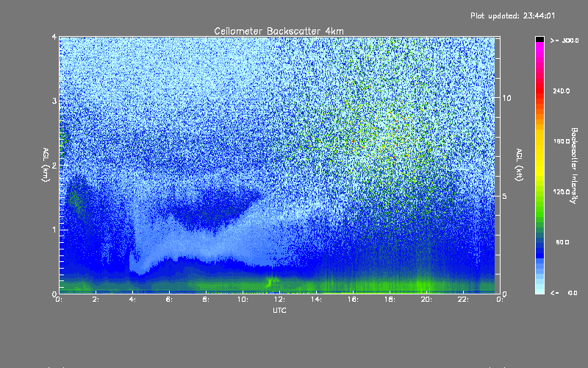Click the "AGL (kft)" right axis label
Image resolution: width=588 pixels, height=368 pixels.
pos(519,165)
